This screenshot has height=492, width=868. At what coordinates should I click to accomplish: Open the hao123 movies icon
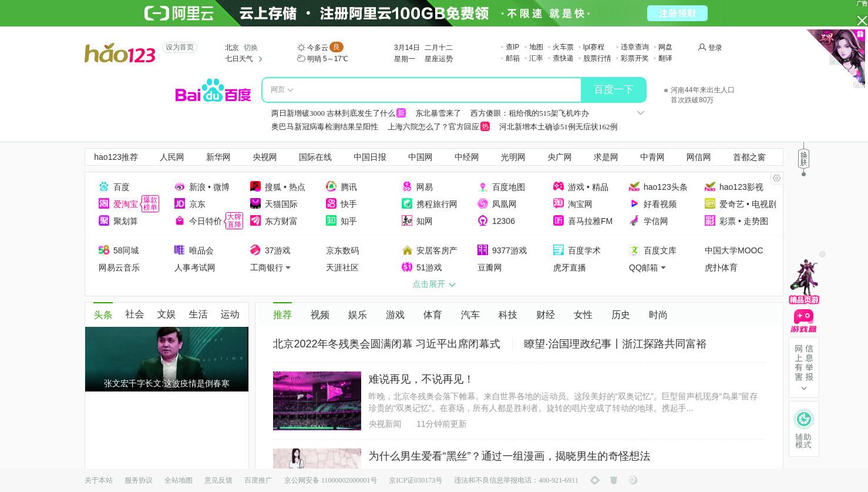[x=710, y=187]
